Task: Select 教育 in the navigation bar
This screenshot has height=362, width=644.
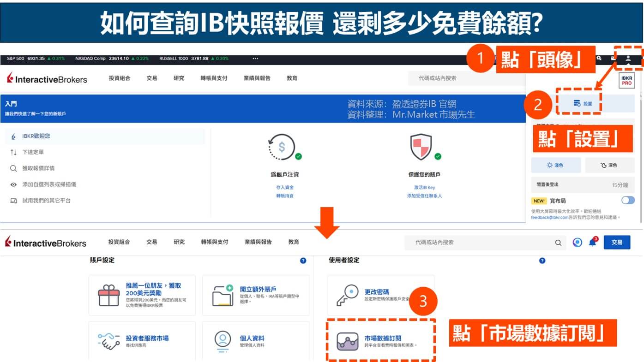Action: point(292,78)
